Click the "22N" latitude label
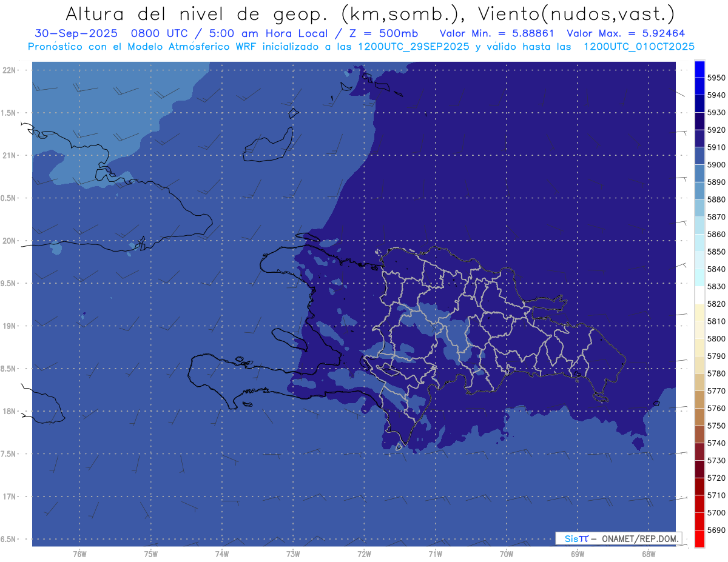This screenshot has width=728, height=562. point(9,70)
